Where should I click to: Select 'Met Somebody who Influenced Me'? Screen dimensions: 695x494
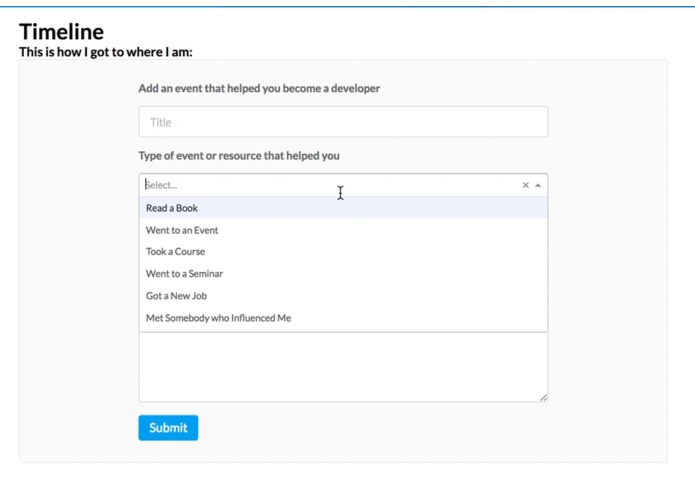click(x=343, y=318)
